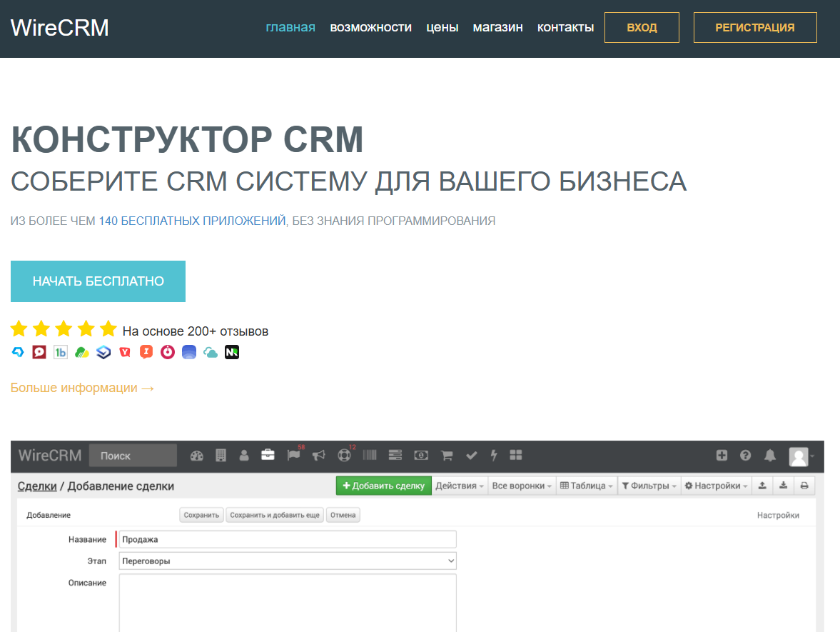
Task: Open the four-squares apps grid icon
Action: (516, 455)
